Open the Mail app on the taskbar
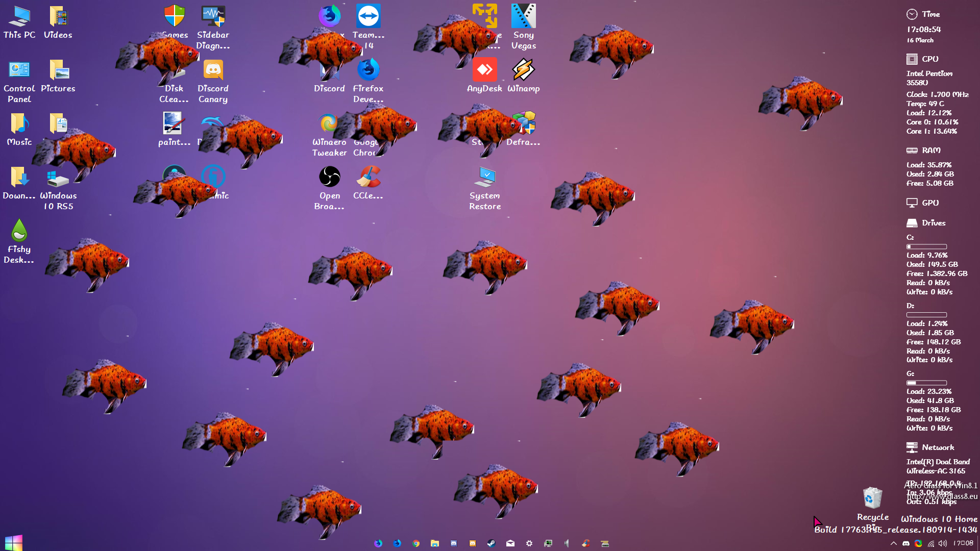Screen dimensions: 980x551 click(510, 543)
